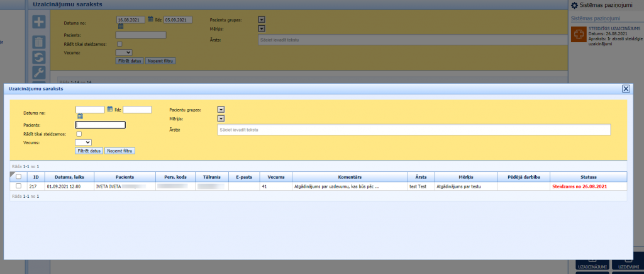Viewport: 644px width, 274px height.
Task: Click the trash delete icon in sidebar
Action: point(39,42)
